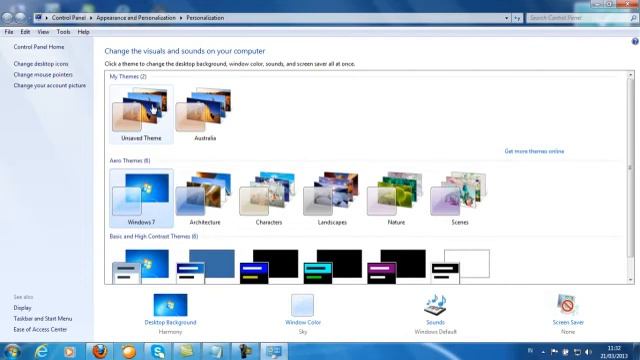Open the Windows Start menu

point(12,351)
